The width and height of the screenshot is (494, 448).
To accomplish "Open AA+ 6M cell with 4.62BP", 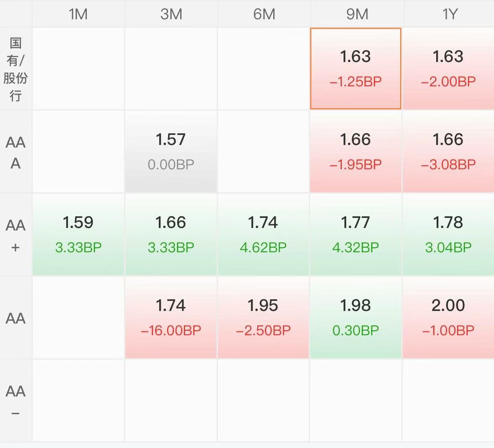I will coord(264,235).
